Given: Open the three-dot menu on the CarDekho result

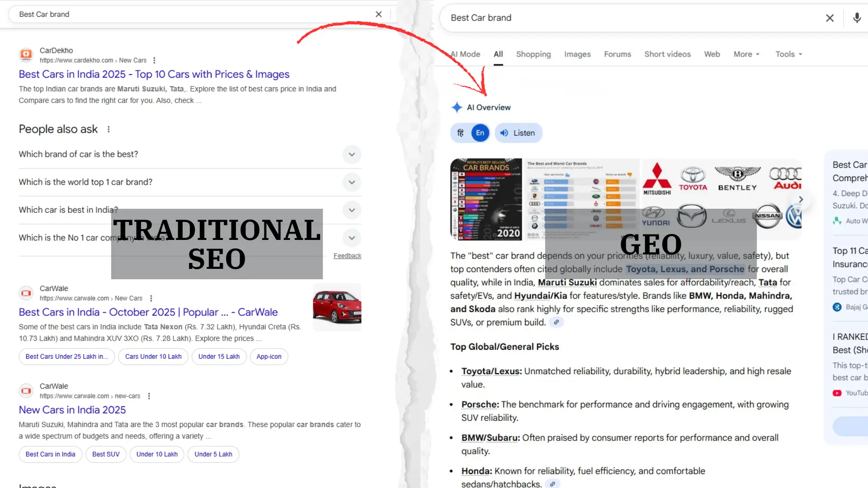Looking at the screenshot, I should click(x=154, y=60).
